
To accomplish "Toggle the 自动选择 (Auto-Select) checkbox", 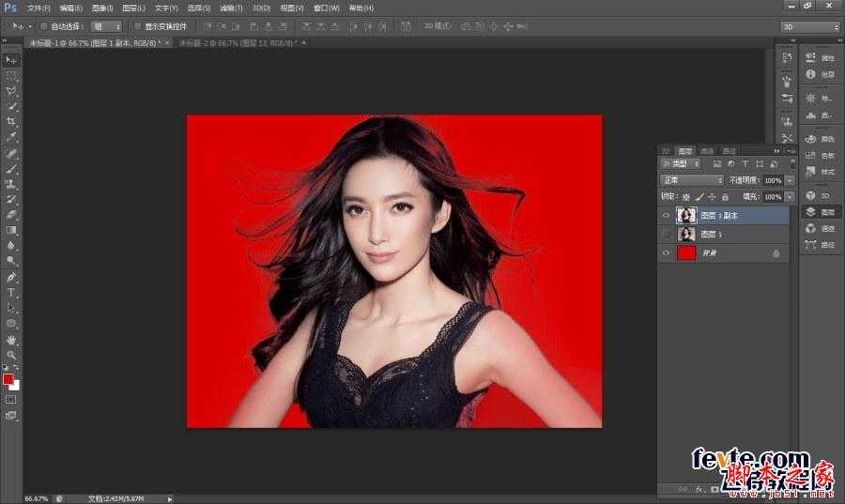I will pos(44,26).
